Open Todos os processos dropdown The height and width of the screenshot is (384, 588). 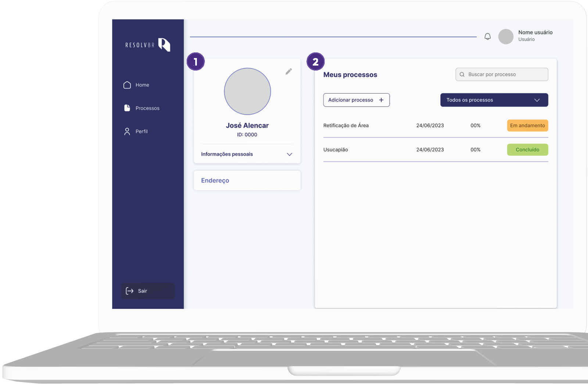tap(494, 100)
